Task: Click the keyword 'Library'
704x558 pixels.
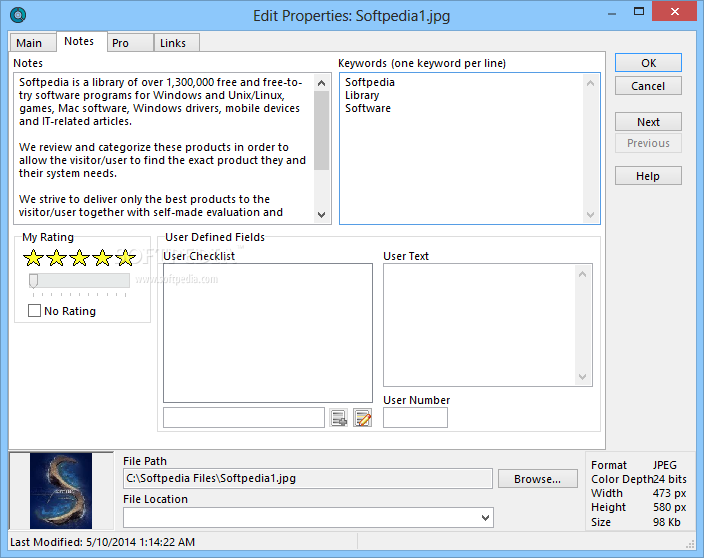Action: [x=362, y=95]
